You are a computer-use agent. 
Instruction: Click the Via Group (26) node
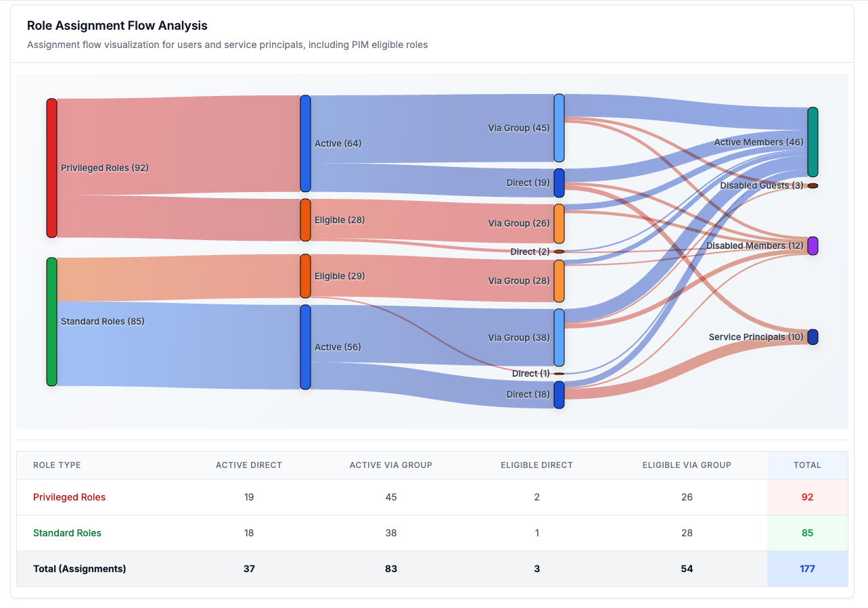558,223
